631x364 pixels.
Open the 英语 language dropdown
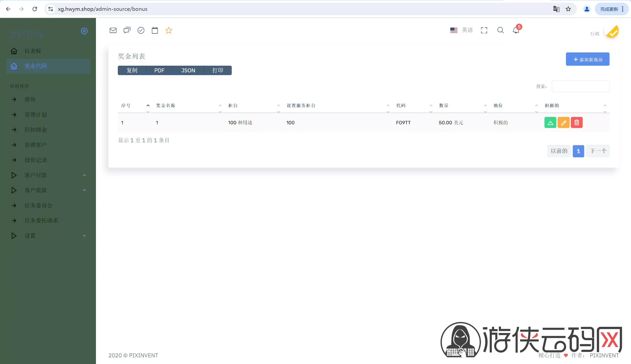(x=461, y=30)
